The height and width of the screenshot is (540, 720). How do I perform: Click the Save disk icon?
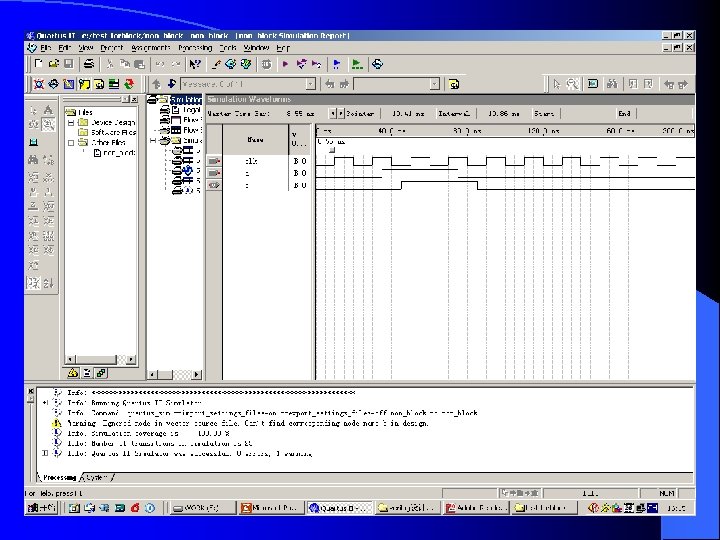click(x=66, y=64)
